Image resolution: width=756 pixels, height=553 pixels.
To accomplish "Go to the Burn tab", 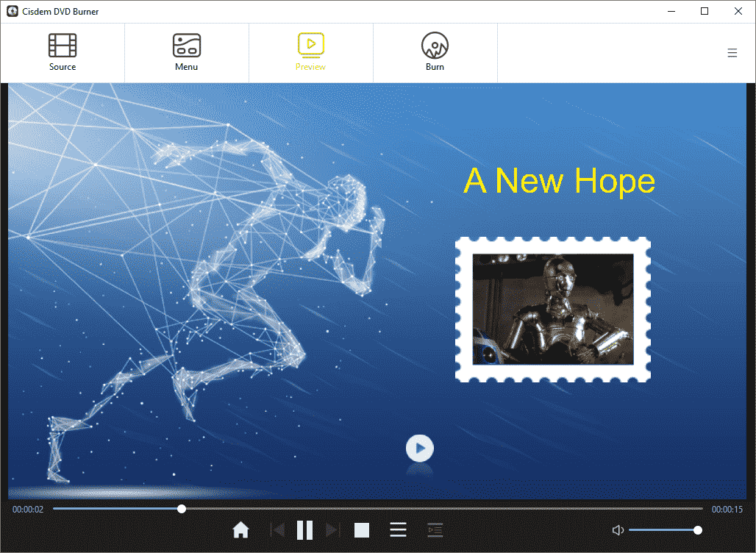I will tap(435, 52).
